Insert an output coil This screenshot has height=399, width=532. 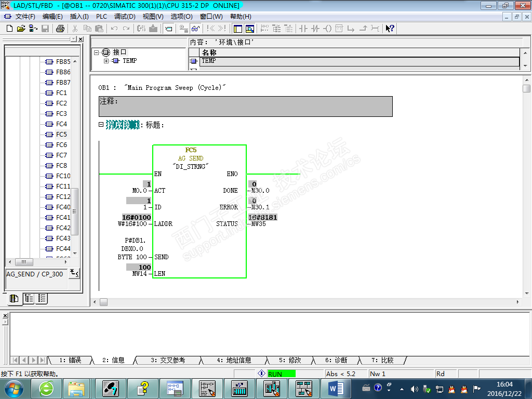[x=327, y=29]
